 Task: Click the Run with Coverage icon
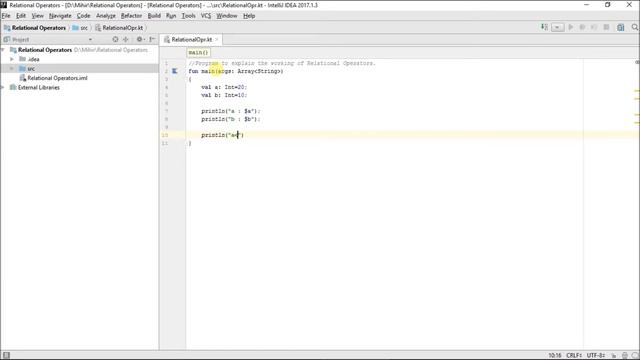point(594,27)
